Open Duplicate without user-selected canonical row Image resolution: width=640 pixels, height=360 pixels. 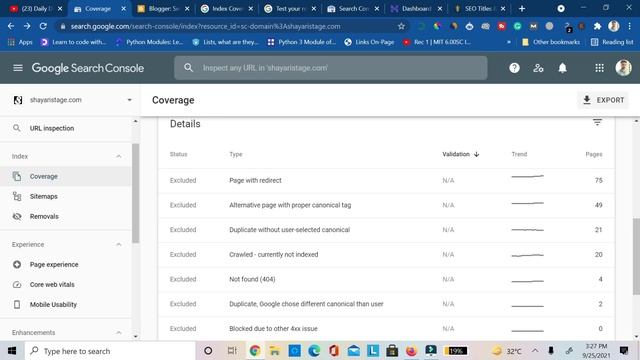[x=386, y=230]
